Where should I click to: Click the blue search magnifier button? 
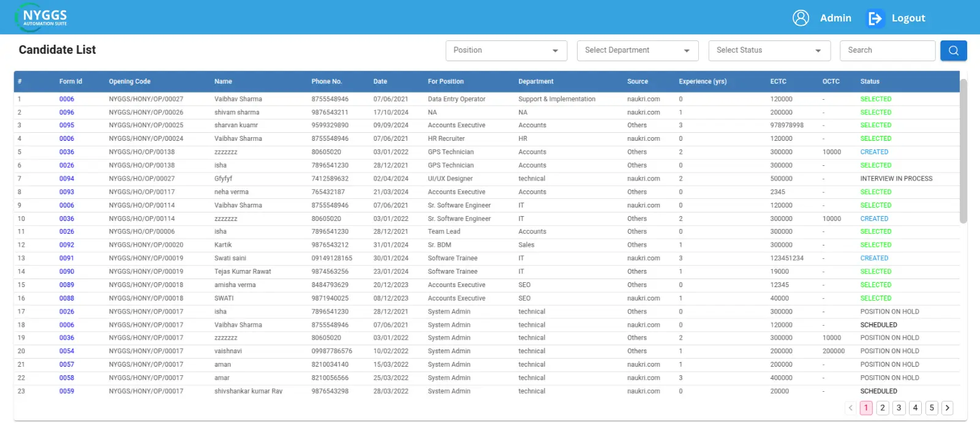954,51
